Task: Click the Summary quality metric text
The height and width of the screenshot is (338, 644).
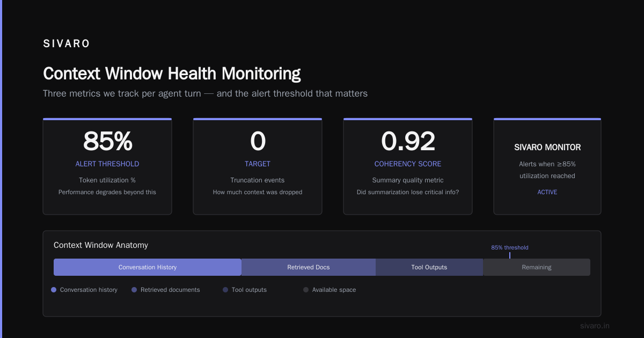Action: (408, 180)
